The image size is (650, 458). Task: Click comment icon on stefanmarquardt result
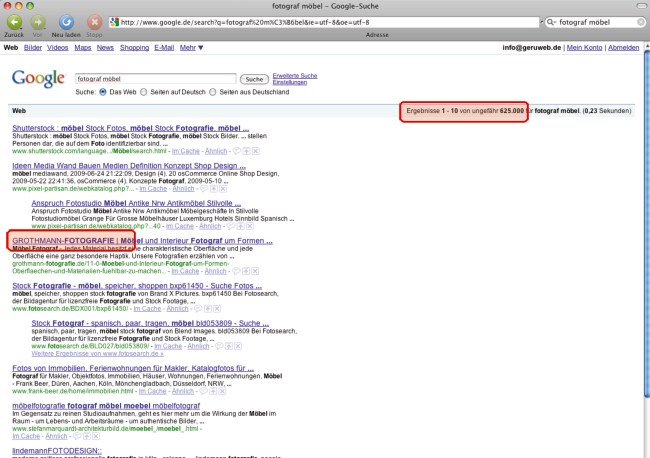click(77, 436)
